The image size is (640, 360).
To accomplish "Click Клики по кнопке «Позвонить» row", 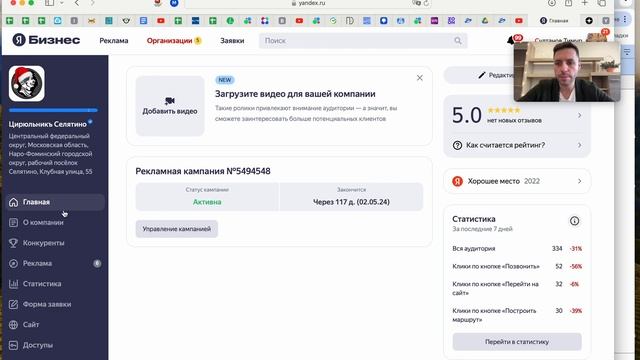I will (x=517, y=266).
